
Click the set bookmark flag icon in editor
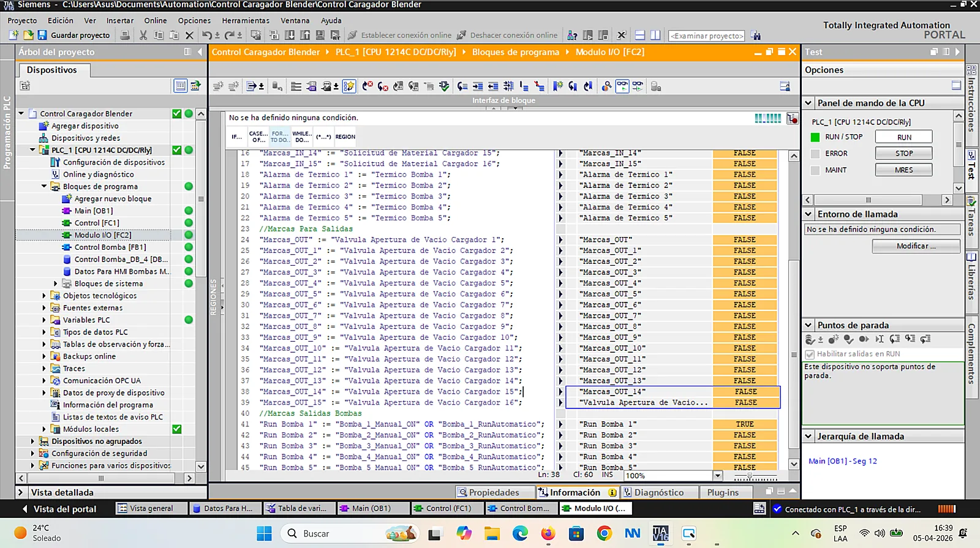click(557, 86)
